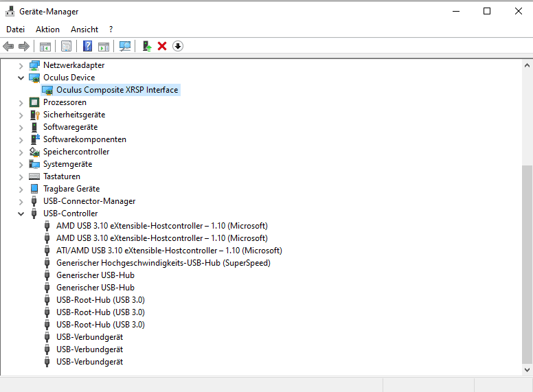Click the Tastaturen keyboard icon
The image size is (533, 392).
[x=34, y=176]
